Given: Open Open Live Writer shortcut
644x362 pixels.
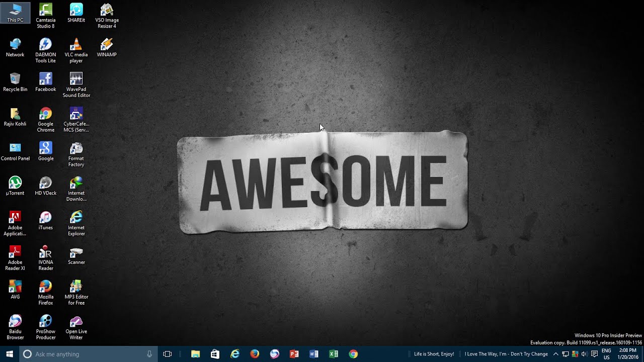Looking at the screenshot, I should pyautogui.click(x=76, y=327).
